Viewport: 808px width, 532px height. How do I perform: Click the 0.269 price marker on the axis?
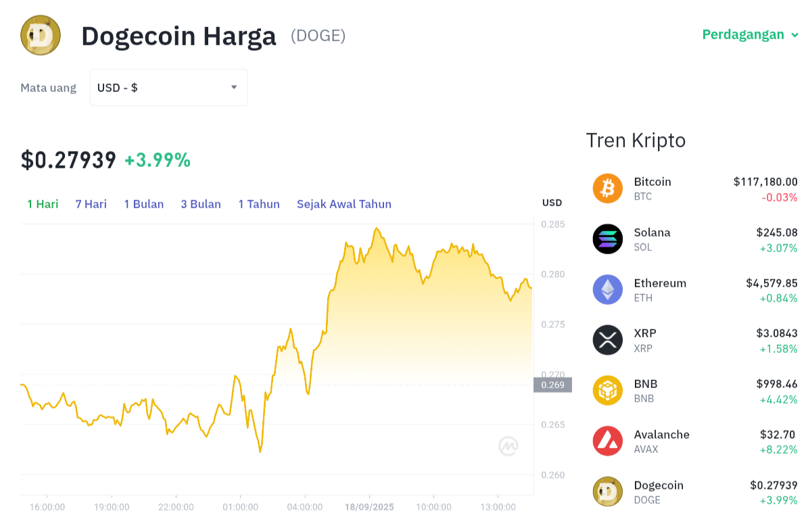552,385
